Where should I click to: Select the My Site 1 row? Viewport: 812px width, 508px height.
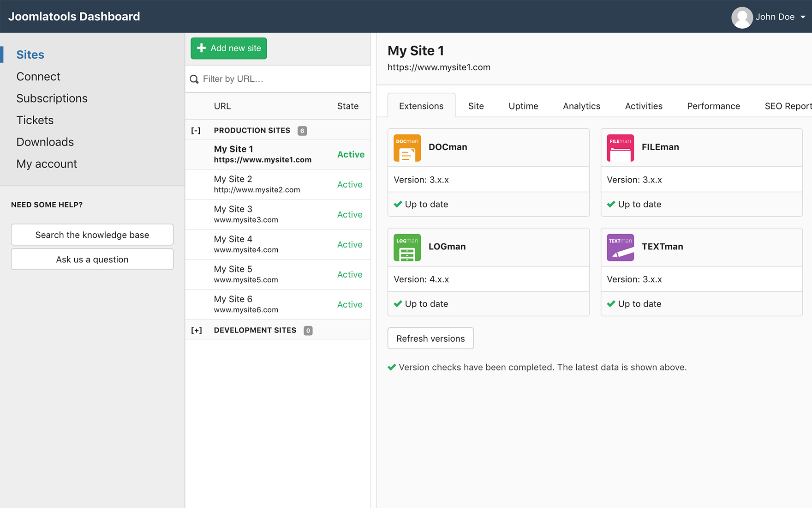click(x=278, y=154)
